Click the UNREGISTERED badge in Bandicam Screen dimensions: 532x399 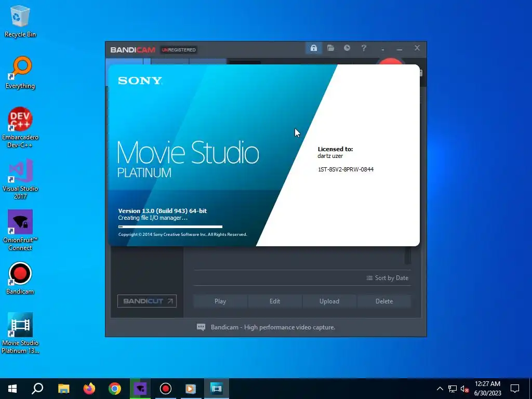point(179,50)
